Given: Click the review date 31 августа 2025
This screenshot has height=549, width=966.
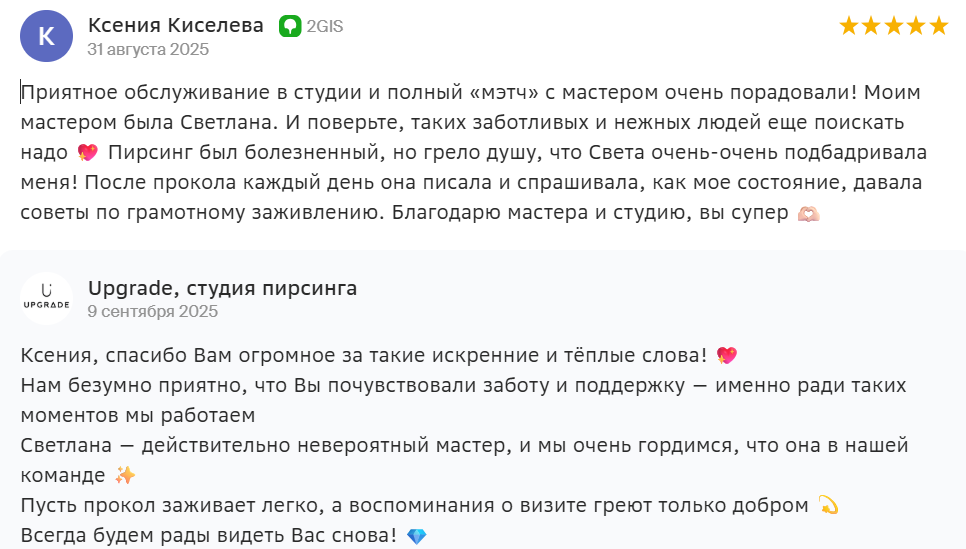Looking at the screenshot, I should (x=148, y=49).
